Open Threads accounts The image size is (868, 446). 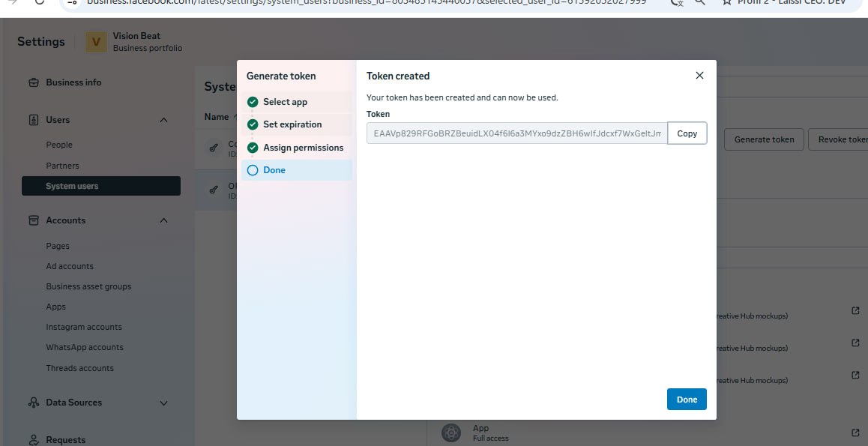pos(79,368)
